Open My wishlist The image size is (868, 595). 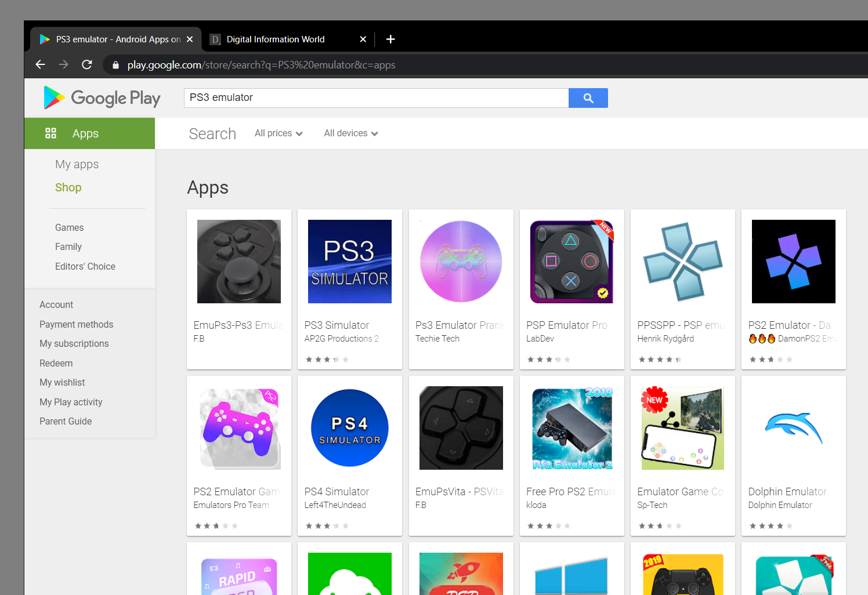(62, 382)
